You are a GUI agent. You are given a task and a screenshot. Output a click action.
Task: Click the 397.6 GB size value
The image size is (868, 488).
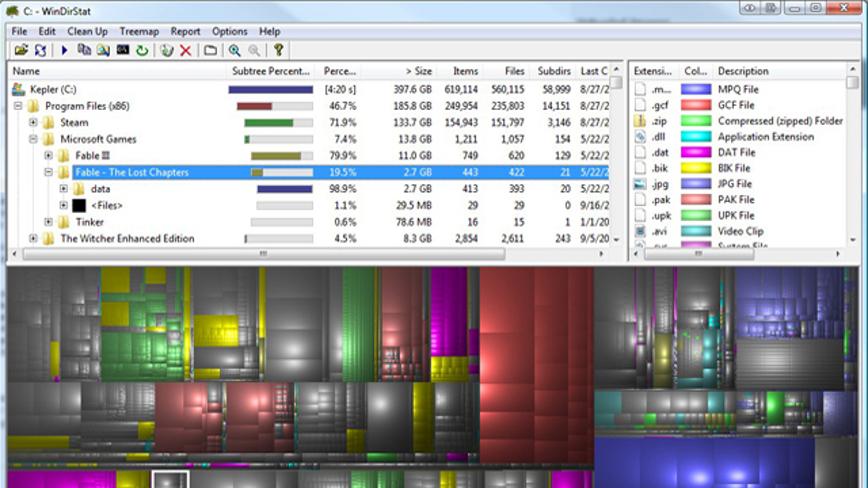pos(413,89)
